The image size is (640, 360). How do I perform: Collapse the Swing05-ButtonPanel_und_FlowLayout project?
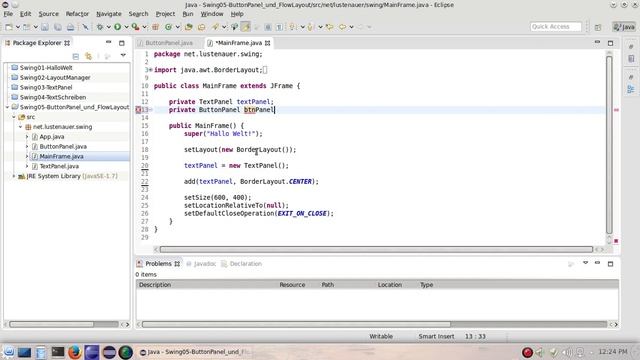tap(7, 107)
